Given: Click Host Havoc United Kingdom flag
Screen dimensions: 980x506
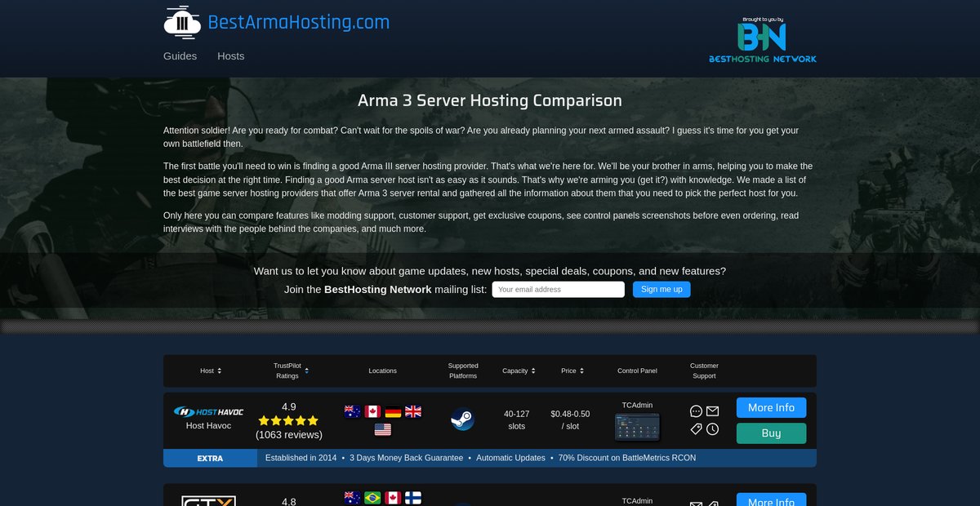Looking at the screenshot, I should pos(413,411).
